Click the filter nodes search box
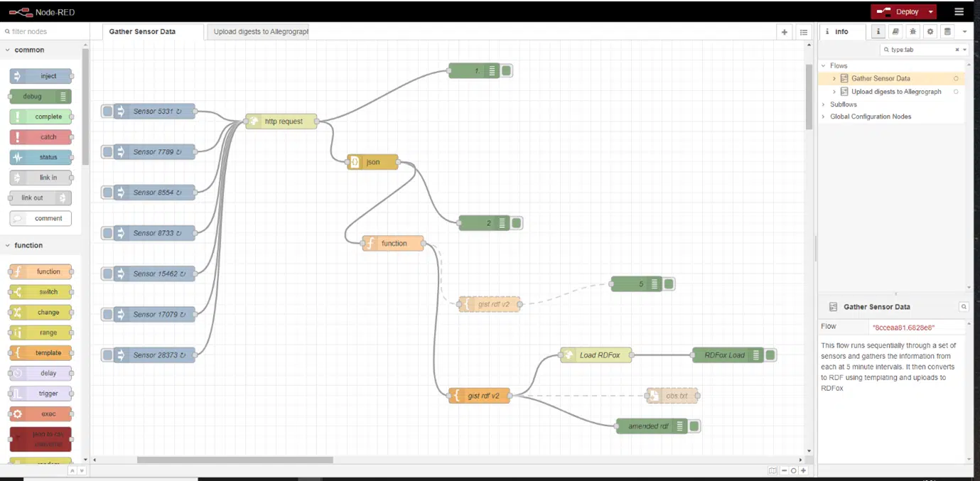Viewport: 980px width, 481px height. (45, 32)
